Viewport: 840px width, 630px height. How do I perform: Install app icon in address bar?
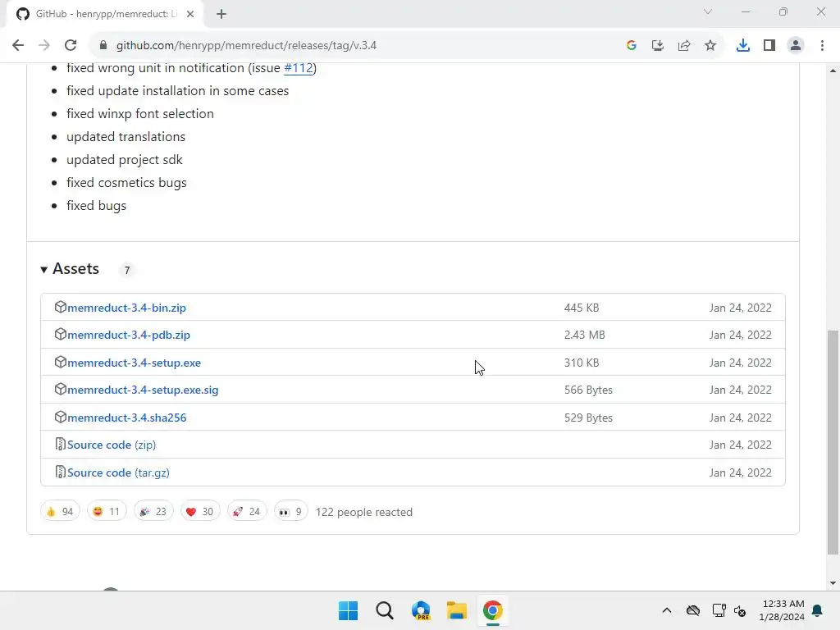[657, 46]
